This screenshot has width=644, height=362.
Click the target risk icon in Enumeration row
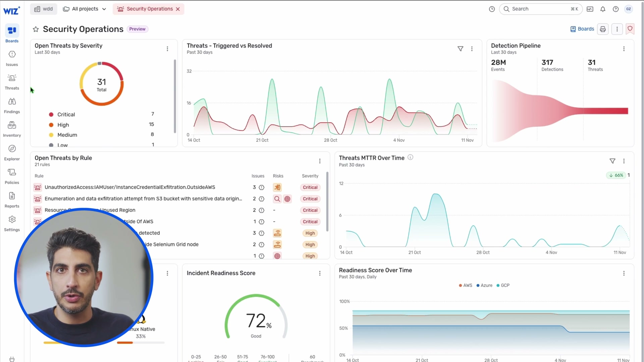pos(287,199)
